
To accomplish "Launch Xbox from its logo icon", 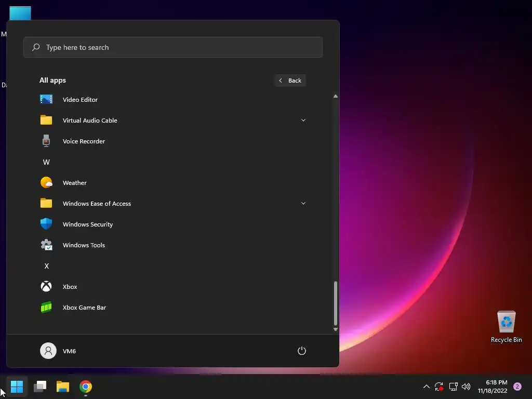I will 46,286.
